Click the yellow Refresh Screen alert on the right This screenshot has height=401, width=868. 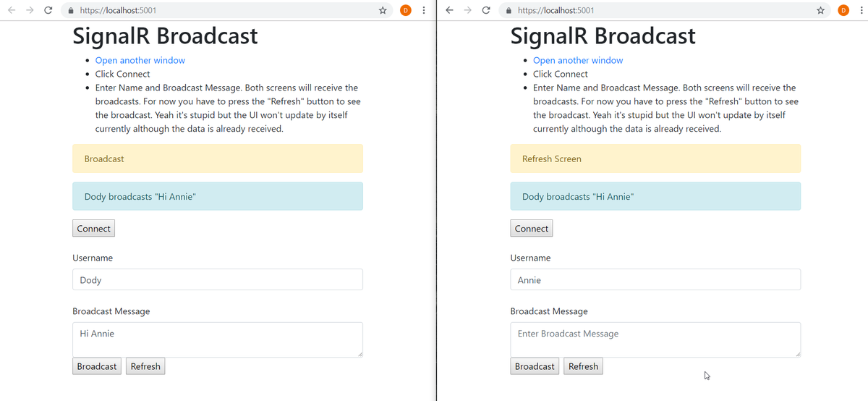pyautogui.click(x=655, y=159)
